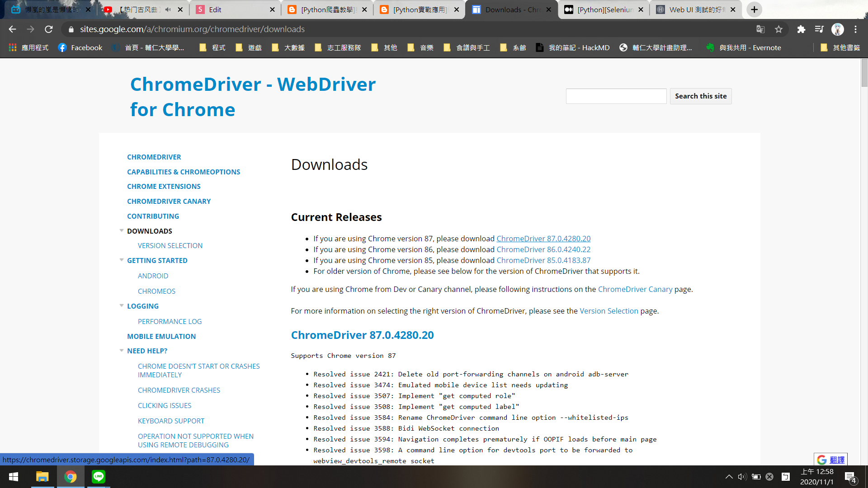Click the page vertical scrollbar thumb
Image resolution: width=868 pixels, height=488 pixels.
[864, 72]
